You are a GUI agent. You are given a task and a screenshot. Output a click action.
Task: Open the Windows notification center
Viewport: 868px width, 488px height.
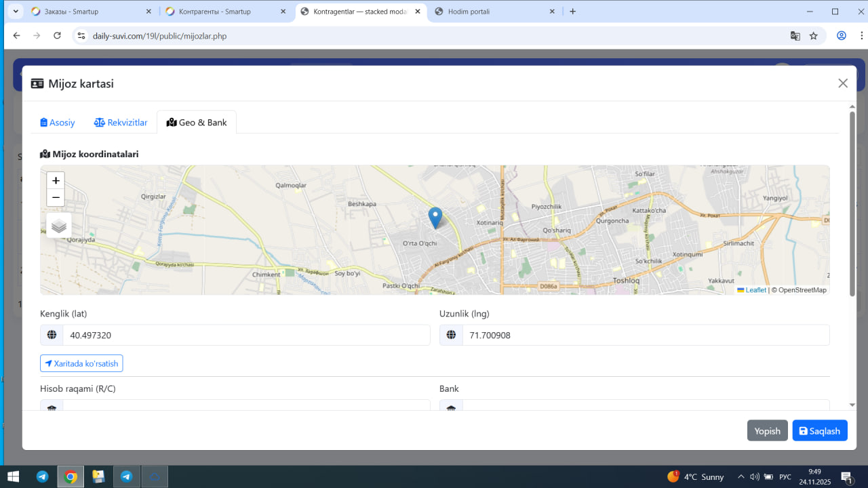pos(846,477)
